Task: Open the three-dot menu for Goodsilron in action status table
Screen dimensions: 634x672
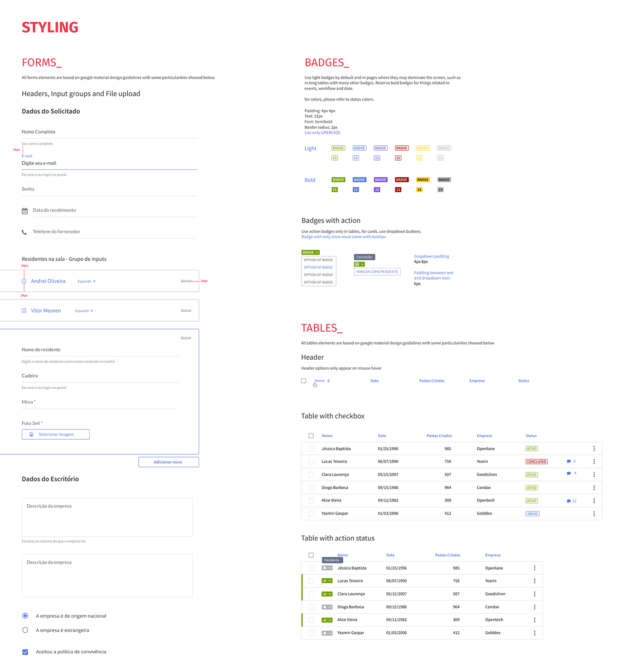Action: tap(535, 594)
